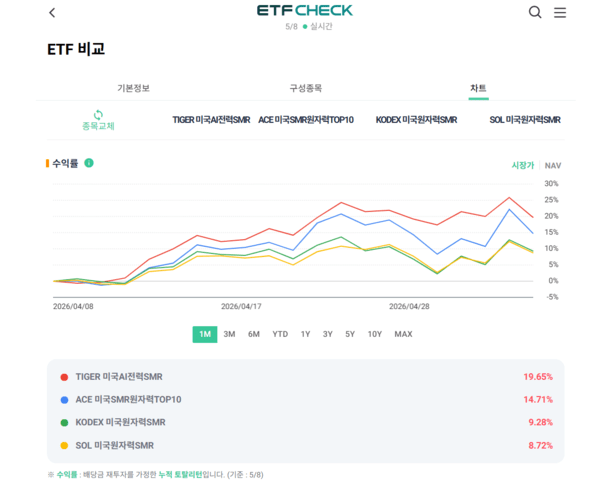Click the ETF CHECK logo
Screen dimensions: 600x484
tap(305, 11)
